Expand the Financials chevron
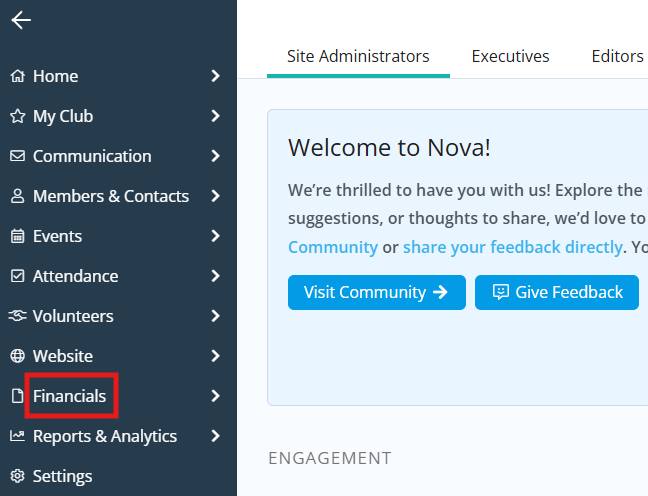Viewport: 648px width, 496px height. pyautogui.click(x=215, y=396)
